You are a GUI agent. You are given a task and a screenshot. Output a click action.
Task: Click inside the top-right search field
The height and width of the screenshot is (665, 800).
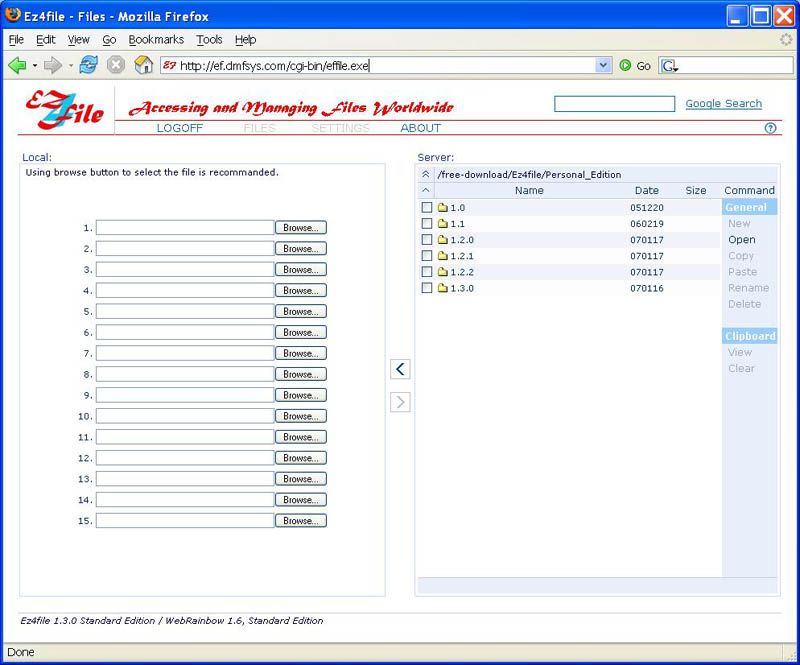[614, 103]
